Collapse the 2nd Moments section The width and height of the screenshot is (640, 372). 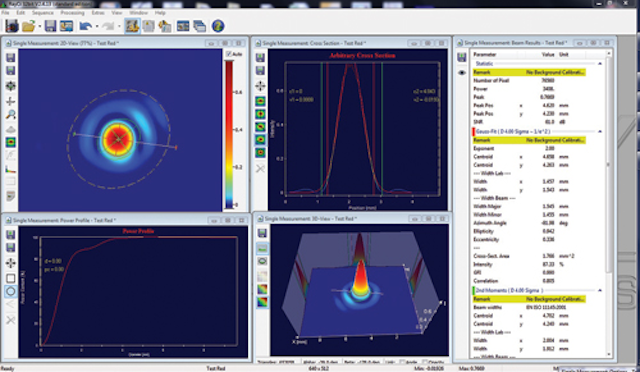[x=600, y=290]
